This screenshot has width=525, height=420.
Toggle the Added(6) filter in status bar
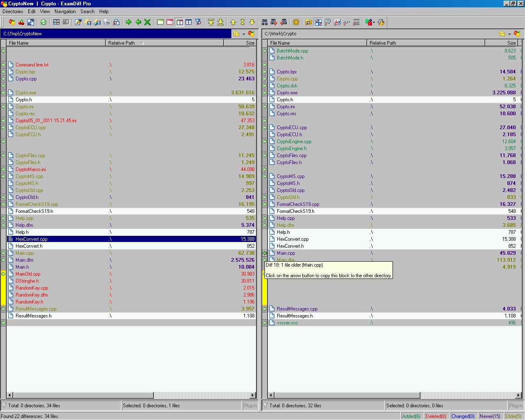(x=411, y=416)
